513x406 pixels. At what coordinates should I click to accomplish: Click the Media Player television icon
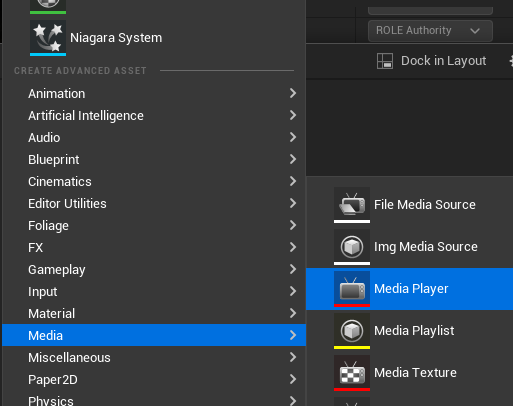coord(352,289)
